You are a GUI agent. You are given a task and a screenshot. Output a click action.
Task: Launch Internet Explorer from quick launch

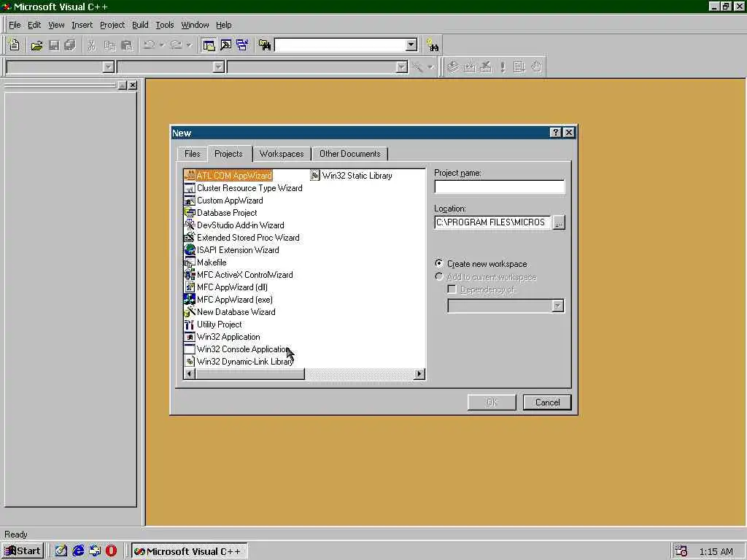pos(78,551)
